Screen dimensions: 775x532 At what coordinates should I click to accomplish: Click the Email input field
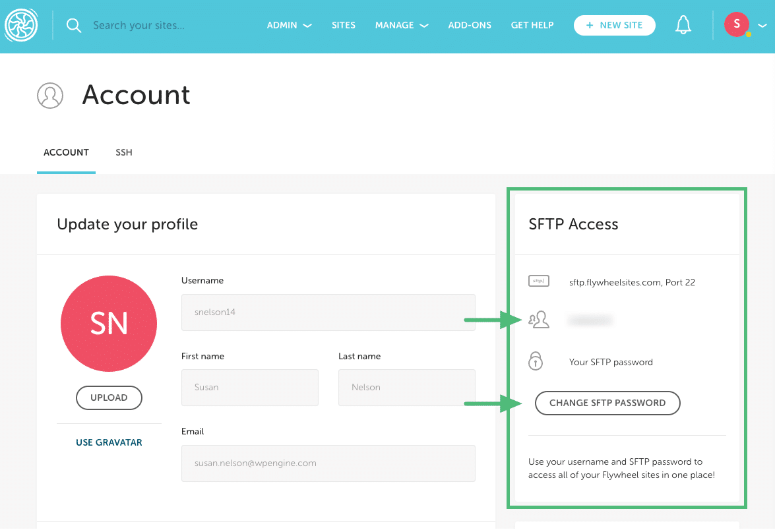328,463
